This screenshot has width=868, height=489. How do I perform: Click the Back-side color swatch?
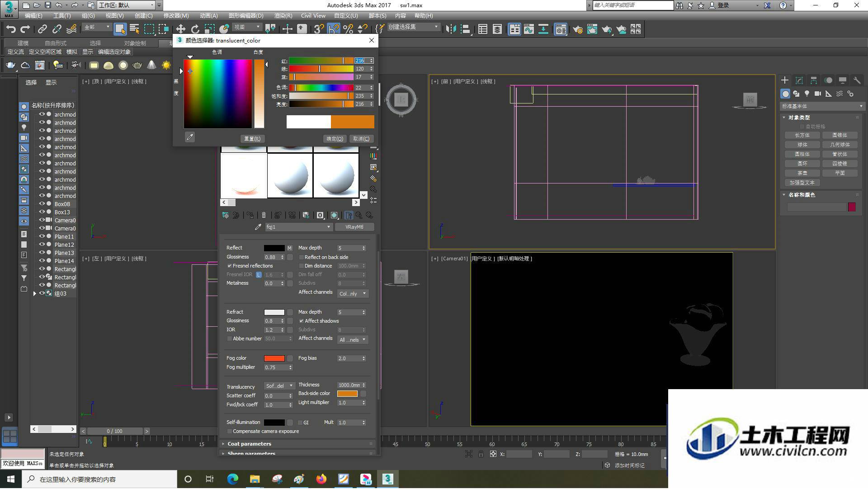[347, 394]
